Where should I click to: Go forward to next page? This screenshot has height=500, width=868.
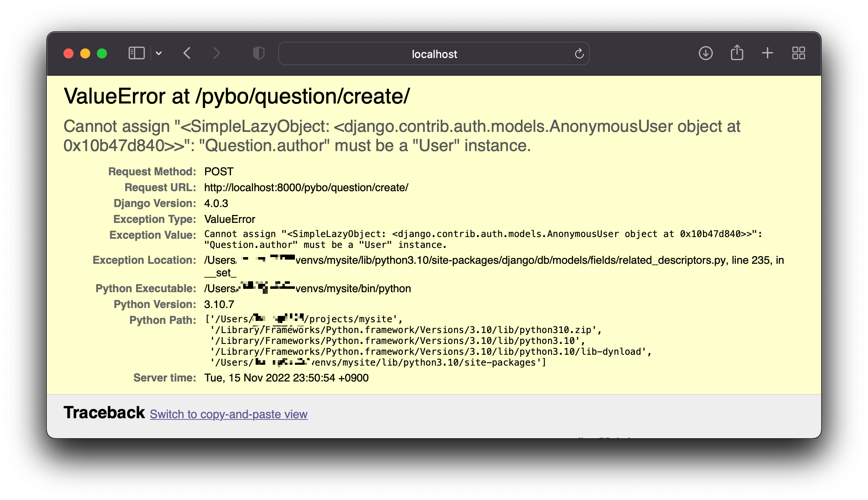coord(216,53)
